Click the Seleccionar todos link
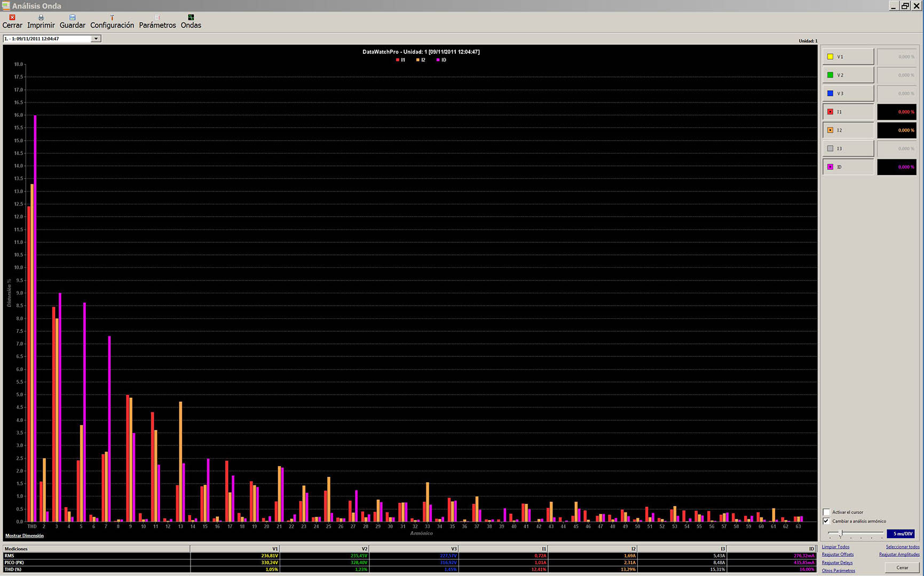The image size is (924, 576). pos(903,547)
